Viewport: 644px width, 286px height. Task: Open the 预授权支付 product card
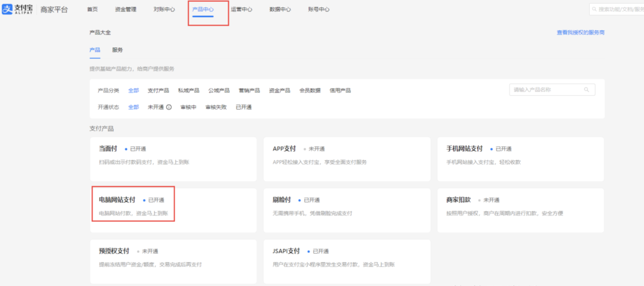tap(174, 261)
